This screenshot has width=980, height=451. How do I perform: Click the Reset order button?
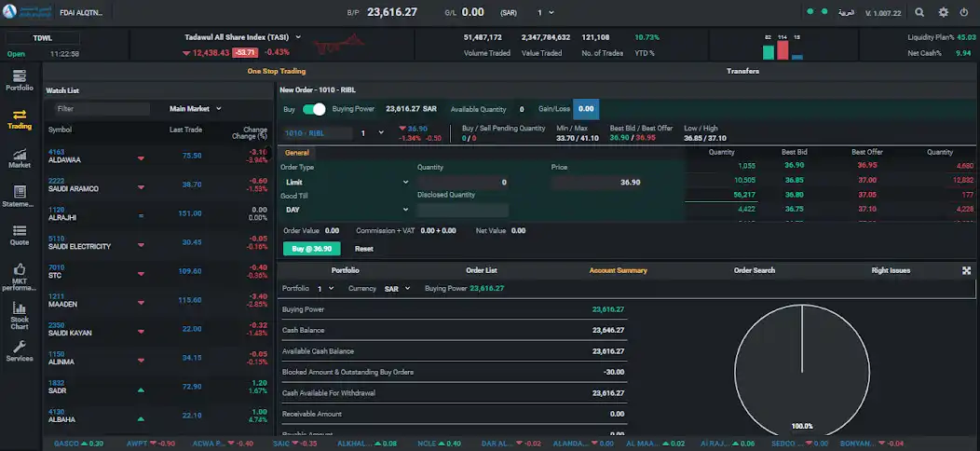pos(363,249)
